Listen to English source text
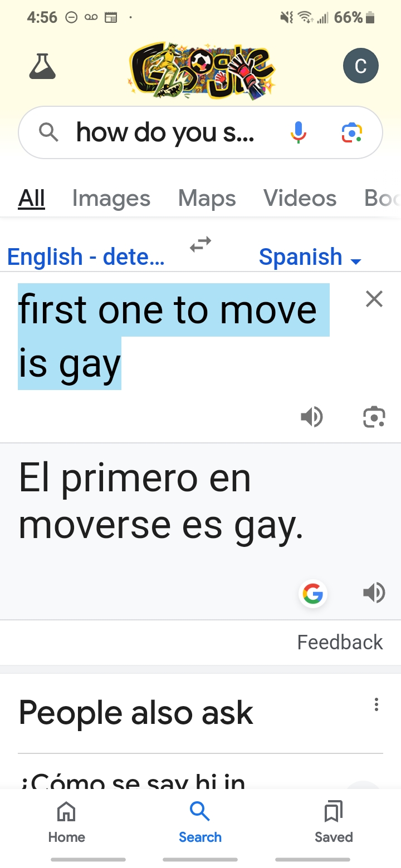The height and width of the screenshot is (868, 401). (312, 417)
